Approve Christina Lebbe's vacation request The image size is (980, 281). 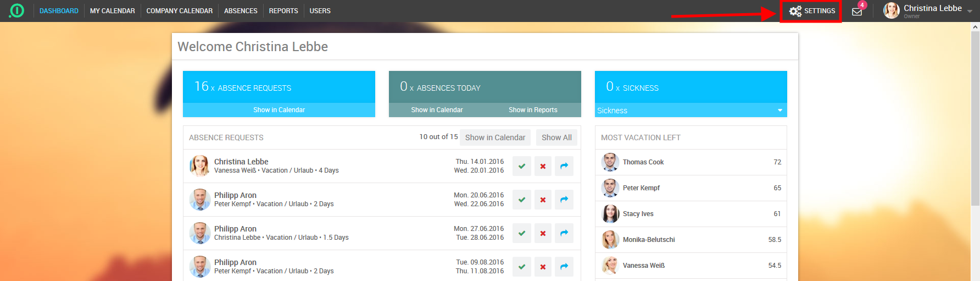(522, 166)
